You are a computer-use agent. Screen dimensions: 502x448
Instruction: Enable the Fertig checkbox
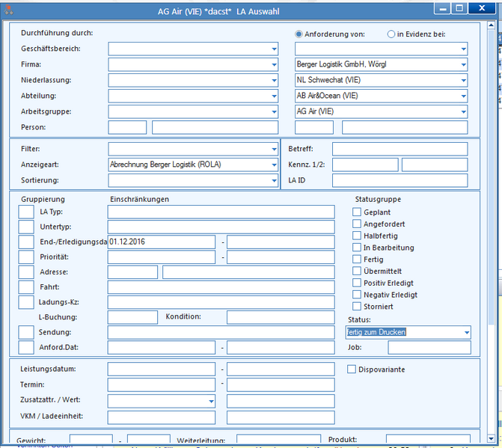pyautogui.click(x=357, y=259)
